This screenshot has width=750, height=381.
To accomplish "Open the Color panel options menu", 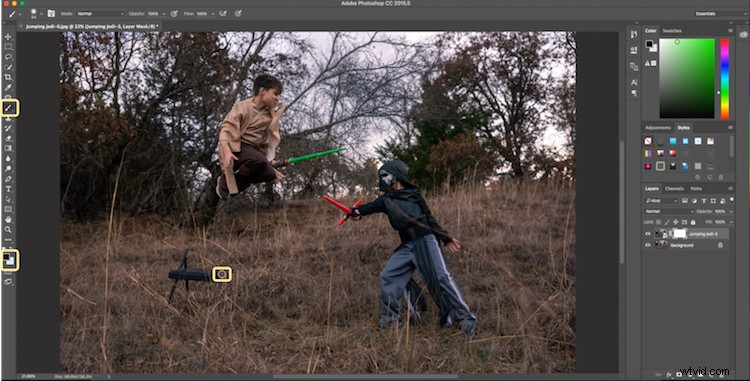I will (730, 31).
